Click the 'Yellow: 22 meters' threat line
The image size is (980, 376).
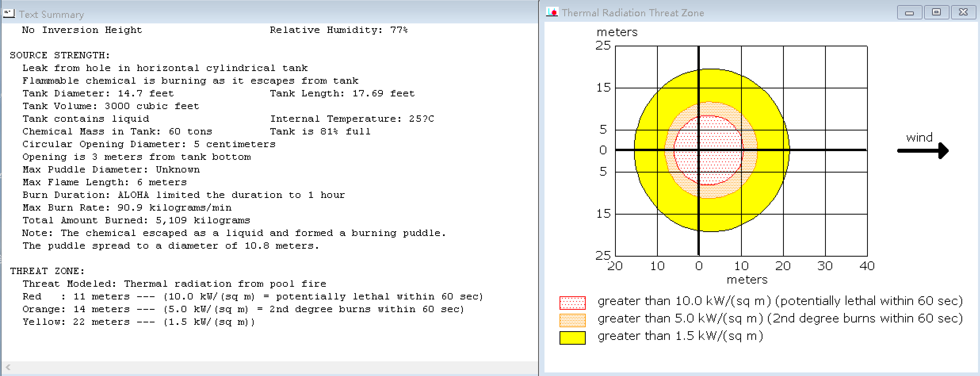[x=139, y=322]
